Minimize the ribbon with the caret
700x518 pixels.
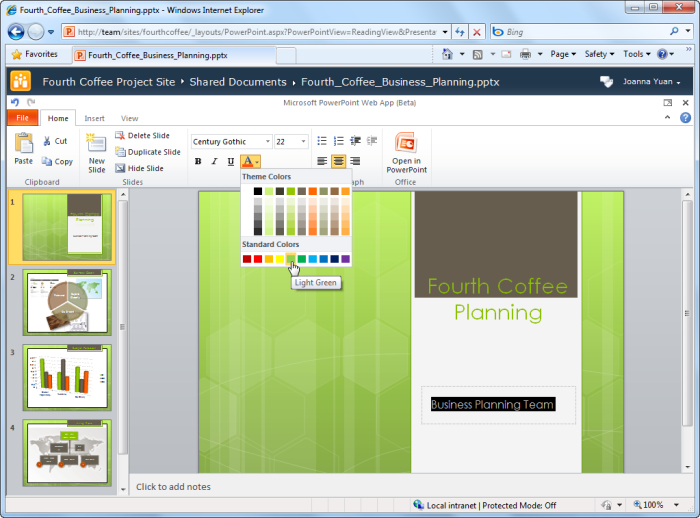pyautogui.click(x=667, y=117)
